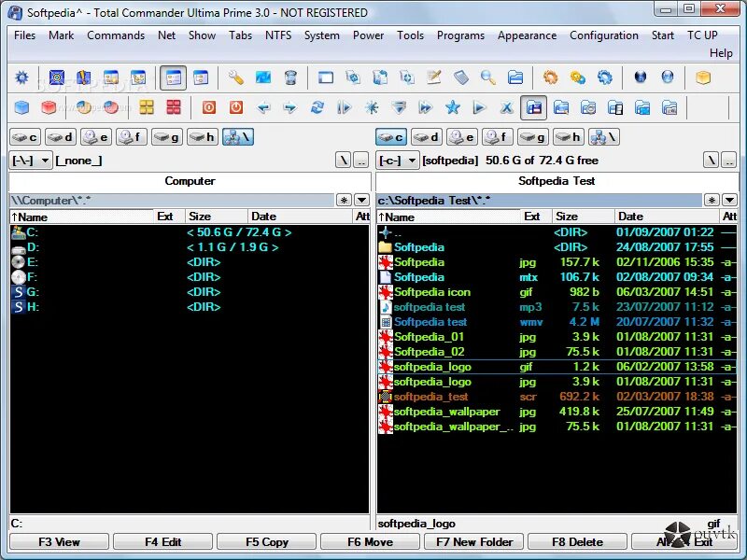
Task: Select drive d in right panel drive bar
Action: (427, 137)
